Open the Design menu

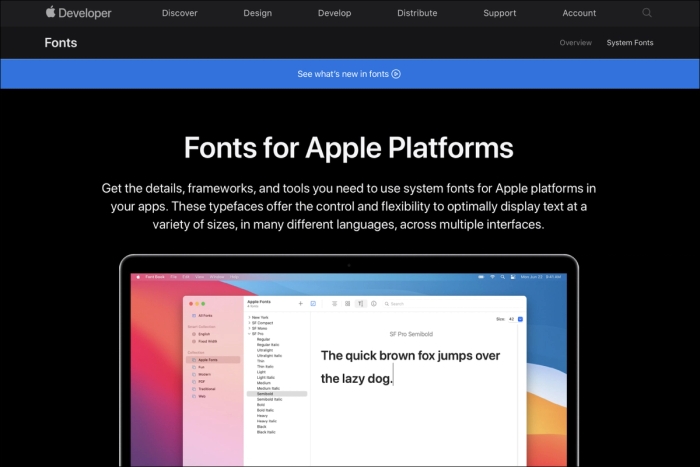tap(258, 13)
